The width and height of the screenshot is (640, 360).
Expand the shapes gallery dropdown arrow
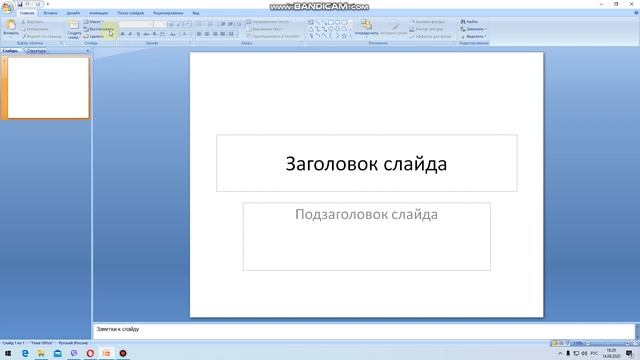[350, 36]
